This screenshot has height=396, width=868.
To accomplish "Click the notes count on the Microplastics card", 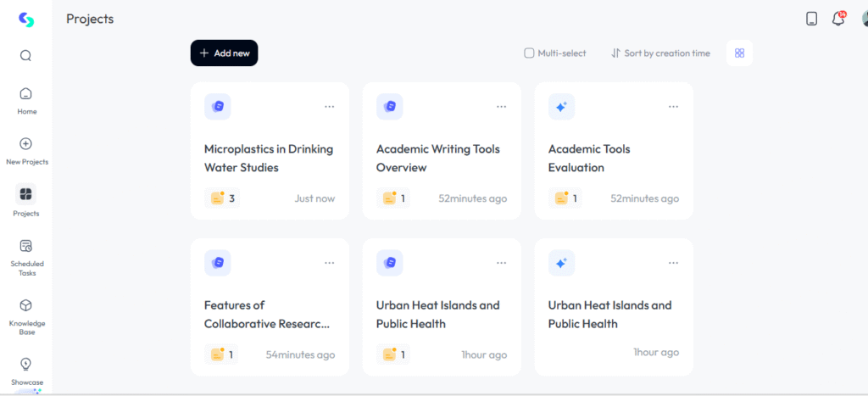I will (x=222, y=198).
